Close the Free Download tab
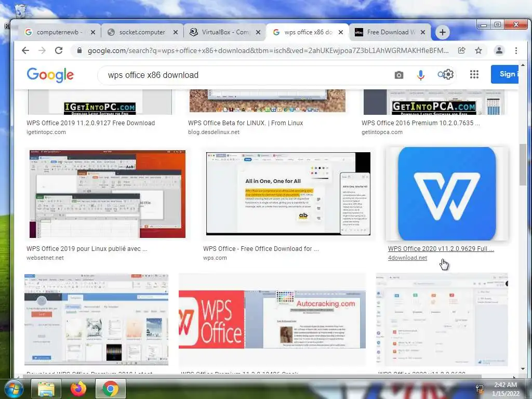Viewport: 532px width, 399px height. coord(423,32)
